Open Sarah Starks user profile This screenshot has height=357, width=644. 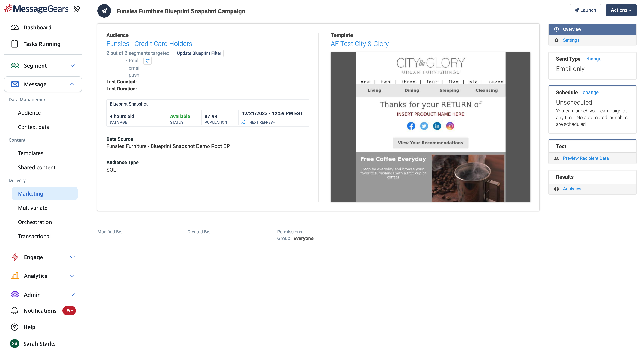(x=40, y=344)
